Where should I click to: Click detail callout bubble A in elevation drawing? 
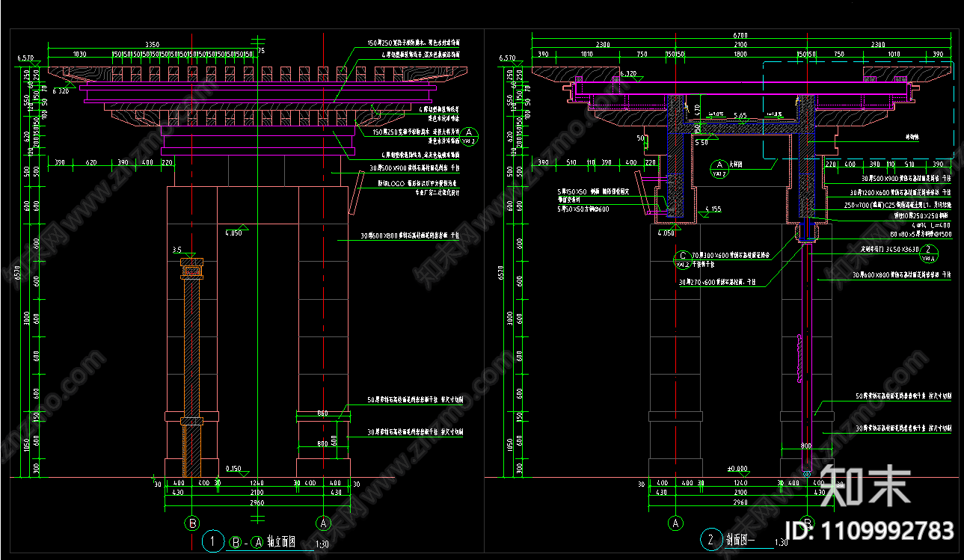(x=469, y=137)
